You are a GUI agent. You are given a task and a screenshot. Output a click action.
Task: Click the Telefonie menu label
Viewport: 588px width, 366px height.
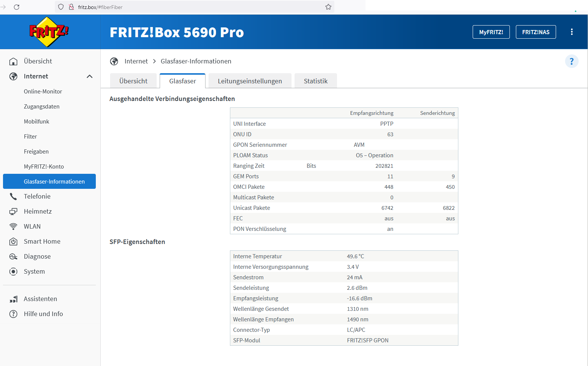(37, 196)
